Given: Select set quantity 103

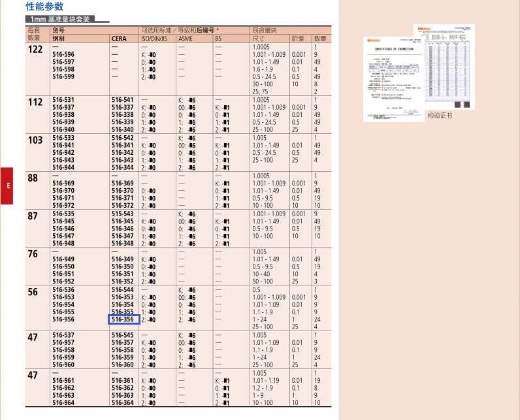Looking at the screenshot, I should point(35,140).
